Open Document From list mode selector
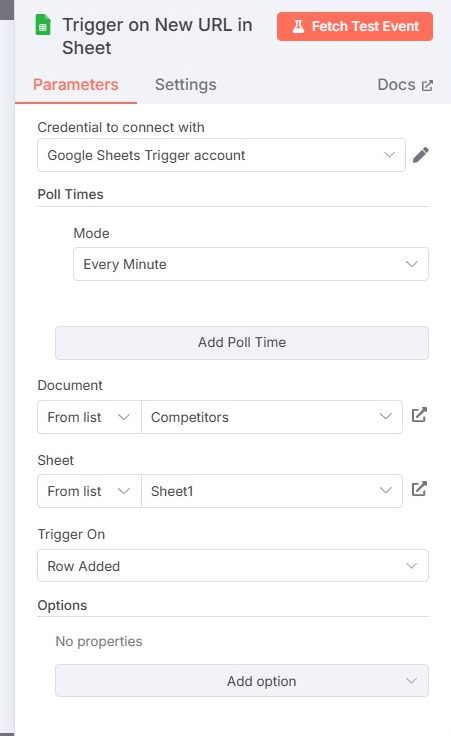This screenshot has width=451, height=736. [89, 417]
